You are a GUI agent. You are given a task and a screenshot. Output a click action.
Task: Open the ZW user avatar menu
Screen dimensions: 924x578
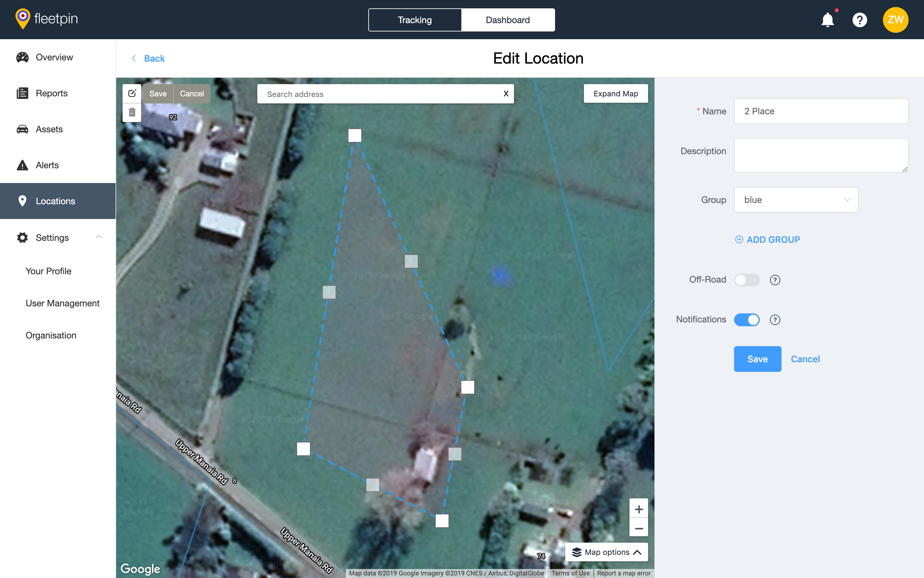[895, 20]
